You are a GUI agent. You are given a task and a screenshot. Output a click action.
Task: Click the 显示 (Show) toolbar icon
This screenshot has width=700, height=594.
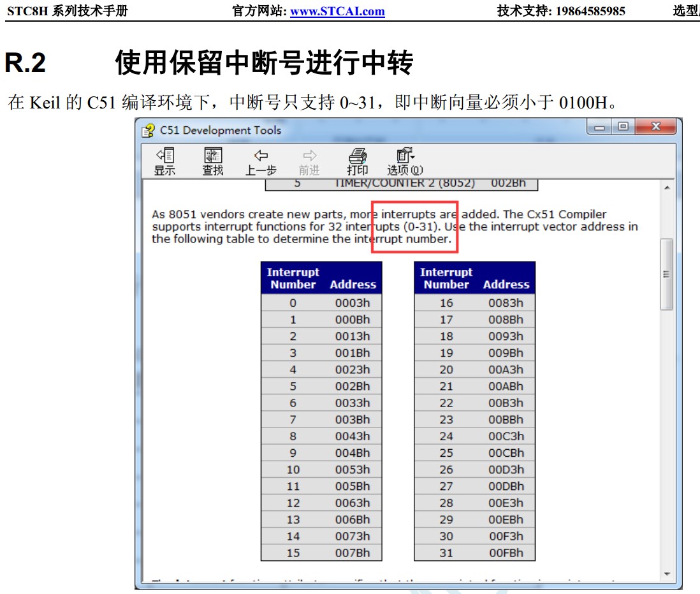164,161
